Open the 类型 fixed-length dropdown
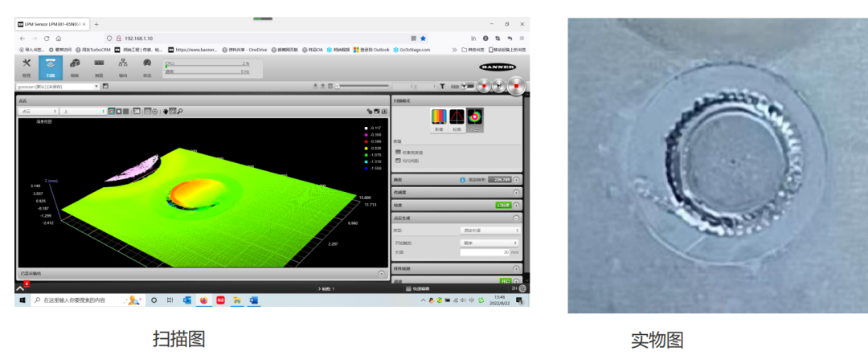The width and height of the screenshot is (868, 355). [489, 231]
